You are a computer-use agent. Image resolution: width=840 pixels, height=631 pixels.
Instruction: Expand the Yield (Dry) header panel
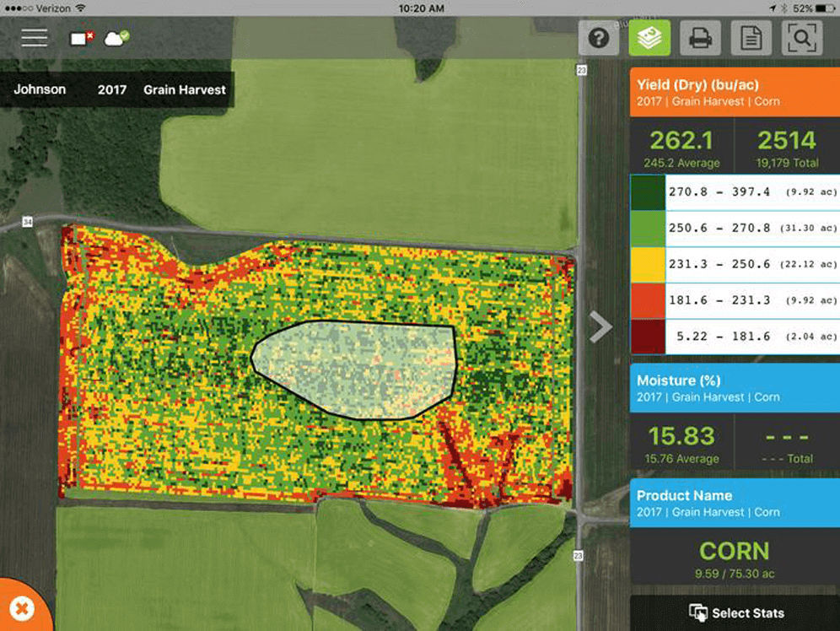pos(732,94)
